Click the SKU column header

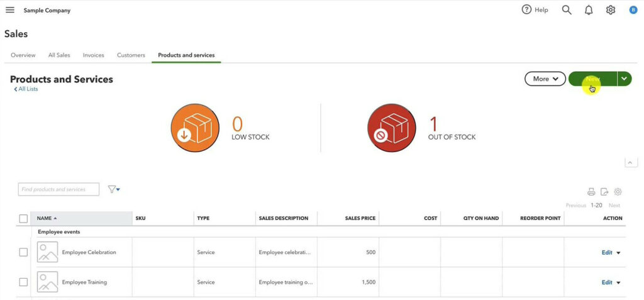coord(163,218)
